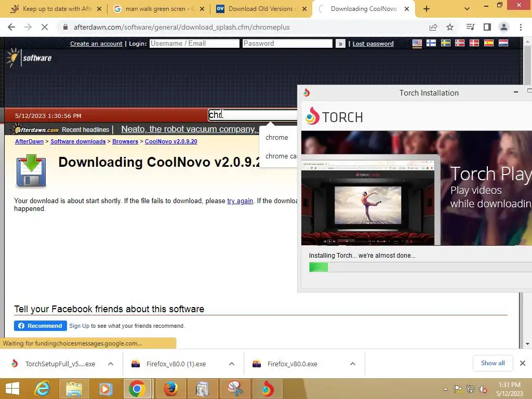532x399 pixels.
Task: Select the Norwegian flag language icon
Action: [x=460, y=43]
